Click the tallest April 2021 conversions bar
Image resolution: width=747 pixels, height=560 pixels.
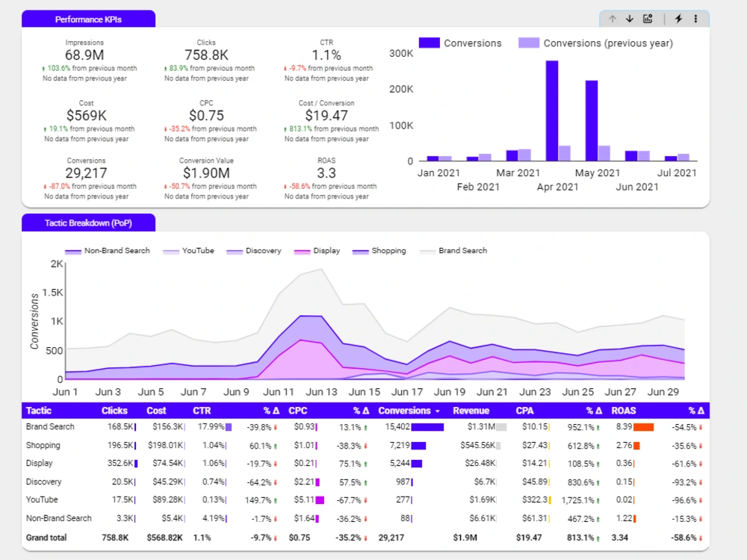pos(552,109)
